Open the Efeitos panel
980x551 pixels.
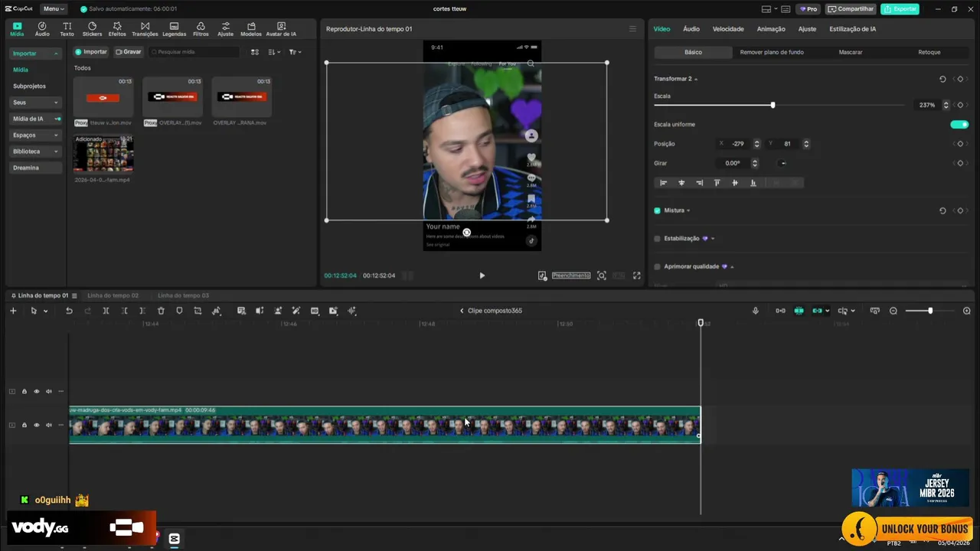tap(117, 29)
